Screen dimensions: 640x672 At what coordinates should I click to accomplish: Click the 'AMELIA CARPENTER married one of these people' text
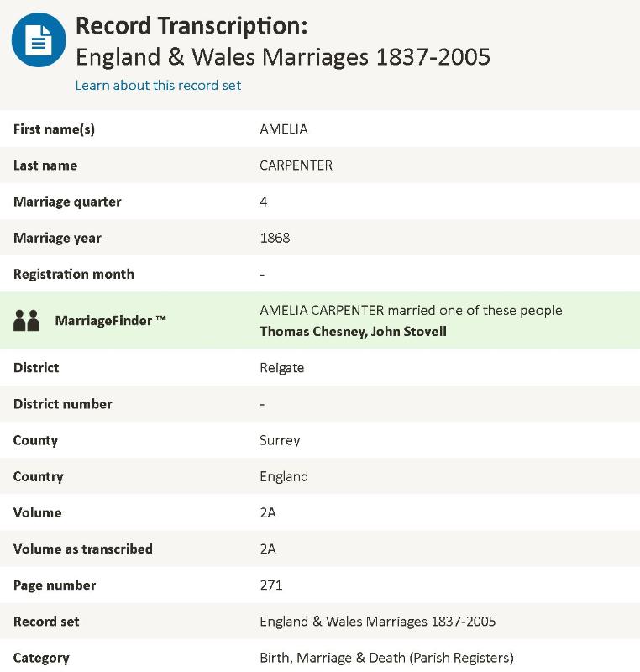[x=411, y=311]
